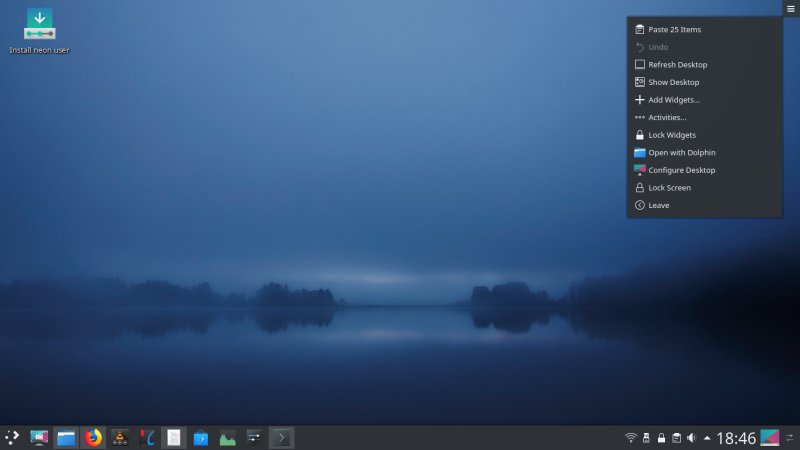Choose Add Widgets... entry
Viewport: 800px width, 450px height.
click(705, 100)
